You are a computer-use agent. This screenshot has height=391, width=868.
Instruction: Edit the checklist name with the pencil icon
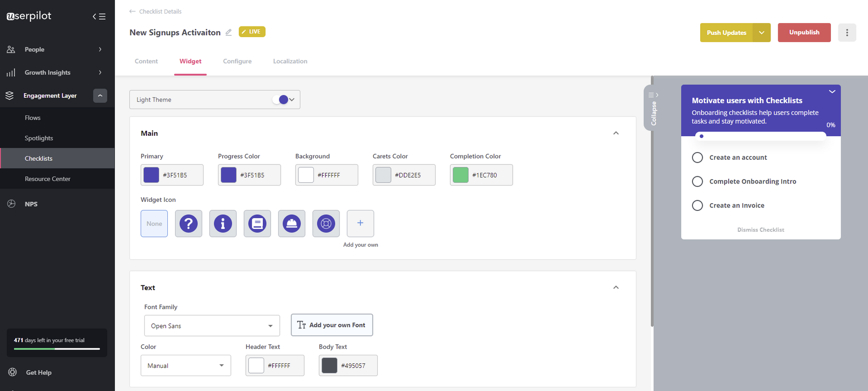229,32
